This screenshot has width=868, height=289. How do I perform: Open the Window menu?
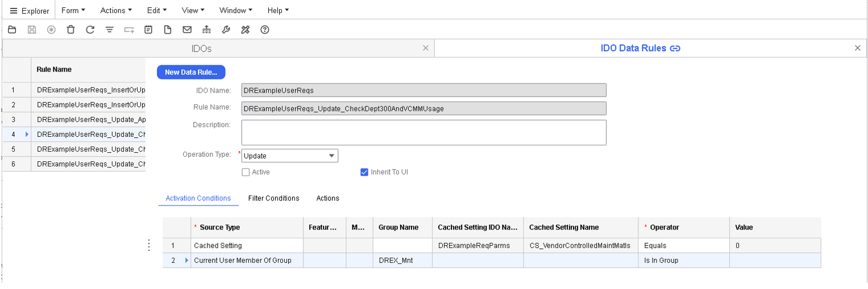coord(236,10)
